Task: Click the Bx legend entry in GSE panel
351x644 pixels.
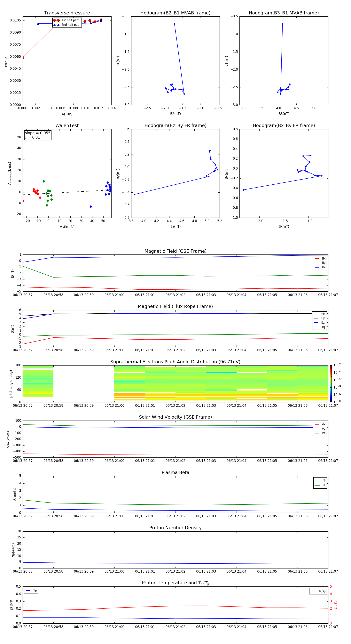Action: point(320,259)
